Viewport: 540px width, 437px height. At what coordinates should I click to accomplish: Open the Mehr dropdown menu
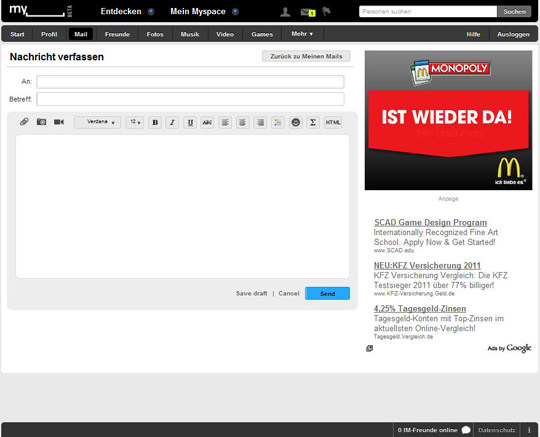pos(302,34)
